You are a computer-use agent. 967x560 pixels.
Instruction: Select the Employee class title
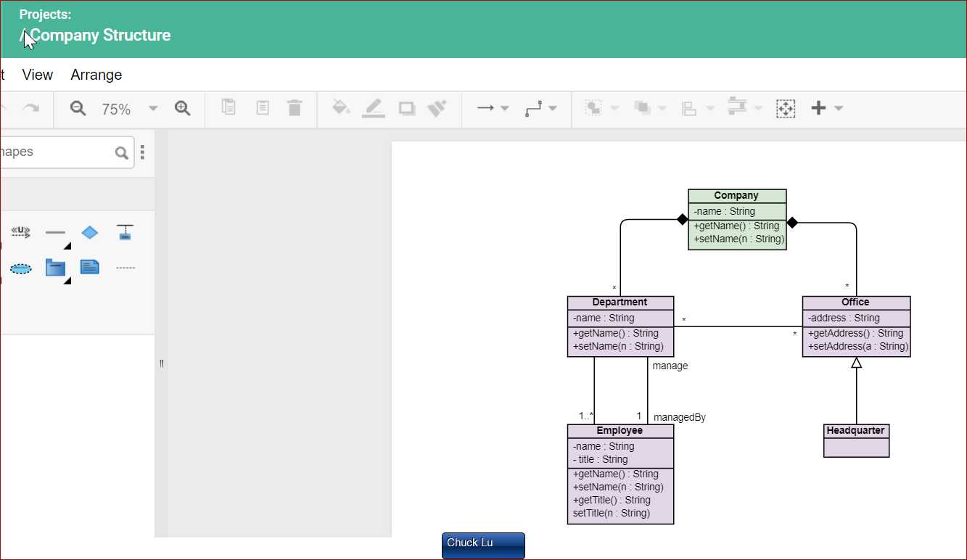coord(620,431)
